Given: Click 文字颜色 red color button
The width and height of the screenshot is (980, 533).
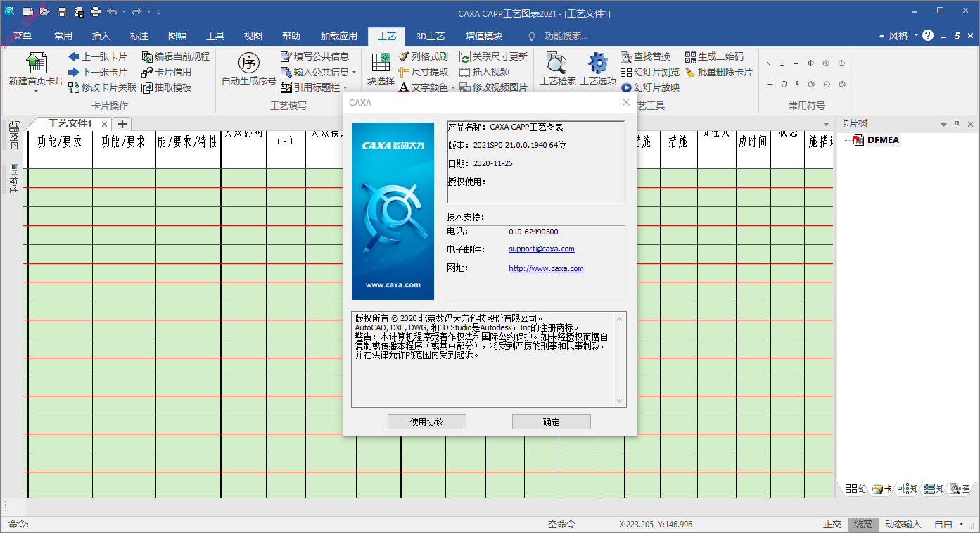Looking at the screenshot, I should pyautogui.click(x=403, y=87).
